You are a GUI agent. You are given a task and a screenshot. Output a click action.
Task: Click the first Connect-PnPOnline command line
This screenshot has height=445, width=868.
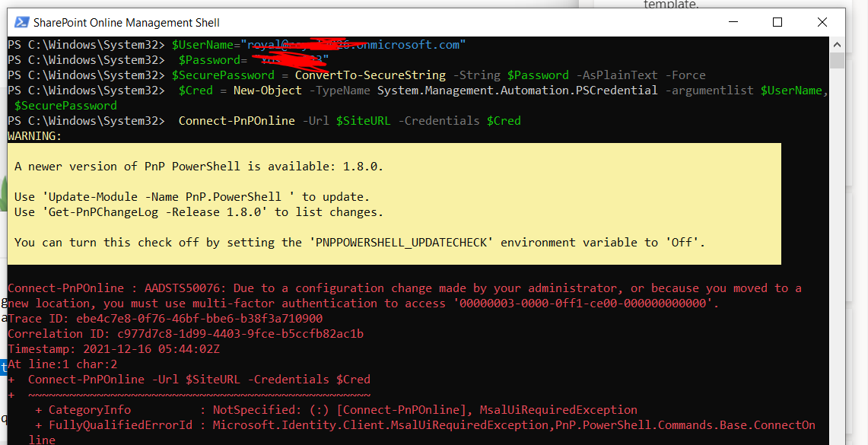click(x=265, y=121)
